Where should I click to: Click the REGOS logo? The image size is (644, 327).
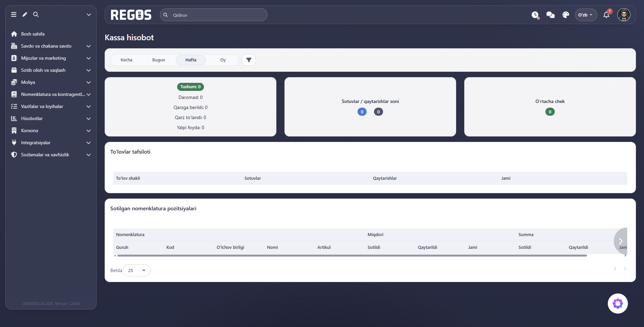point(131,15)
